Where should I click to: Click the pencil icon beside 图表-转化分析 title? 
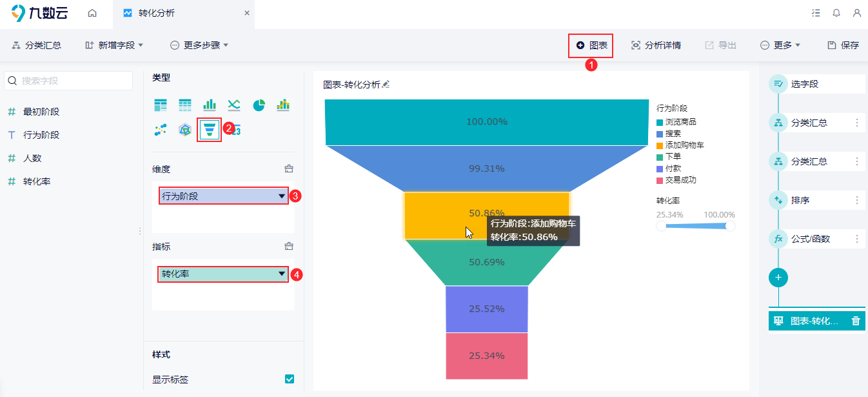point(386,85)
